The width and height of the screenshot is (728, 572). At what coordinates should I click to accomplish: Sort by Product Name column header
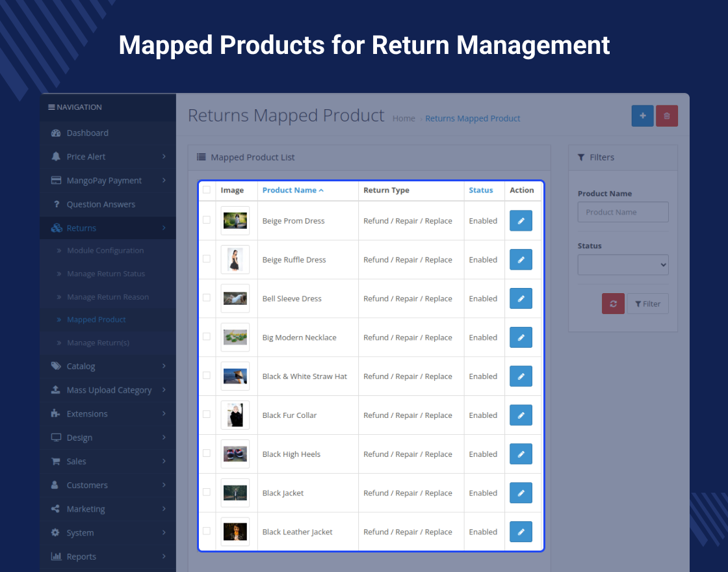tap(293, 190)
